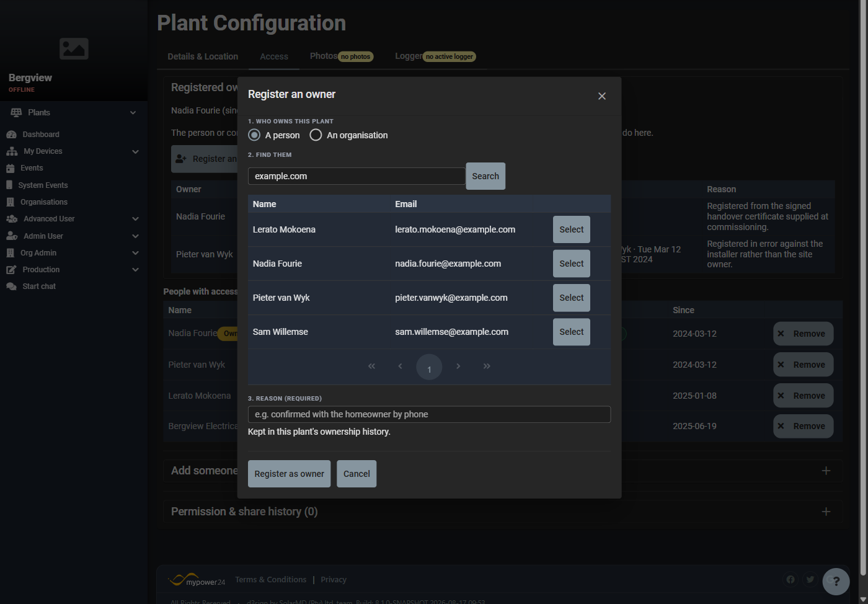Select Lerato Mokoena as owner
This screenshot has height=604, width=868.
572,229
